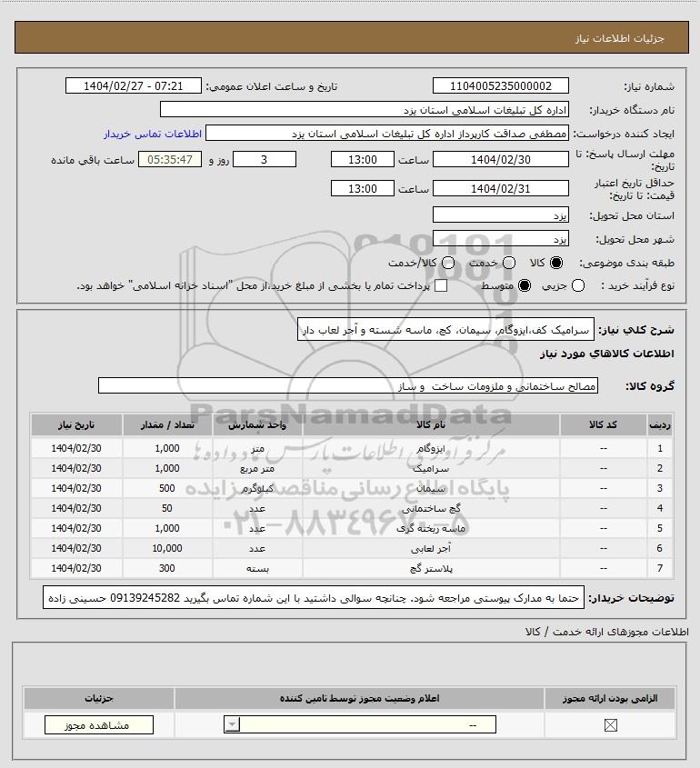
Task: Click quantity 500 for سیمان
Action: pyautogui.click(x=167, y=488)
